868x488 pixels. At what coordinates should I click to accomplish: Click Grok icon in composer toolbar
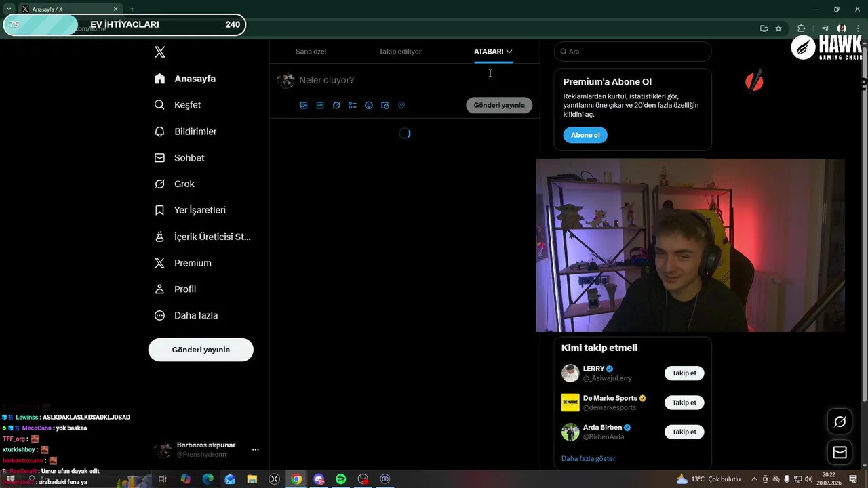coord(336,105)
